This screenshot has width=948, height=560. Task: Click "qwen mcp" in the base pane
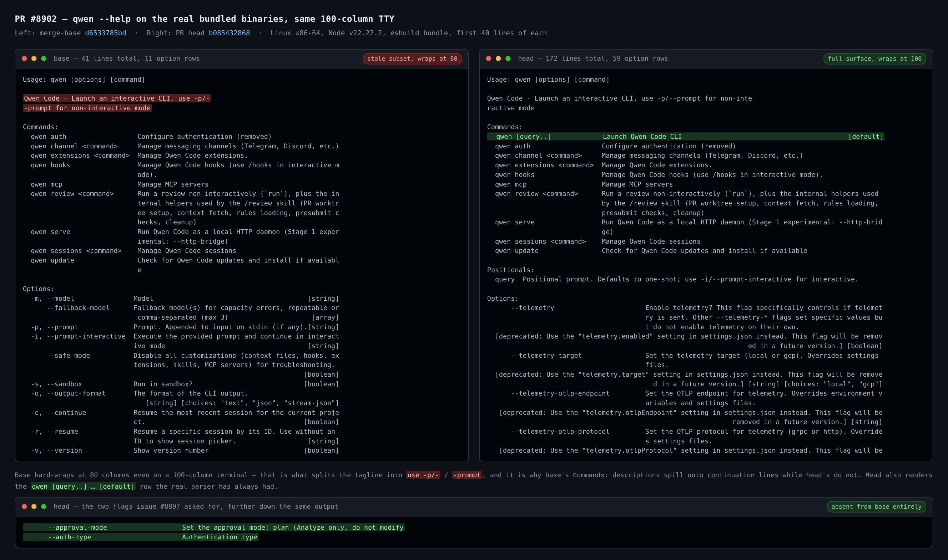[x=46, y=184]
